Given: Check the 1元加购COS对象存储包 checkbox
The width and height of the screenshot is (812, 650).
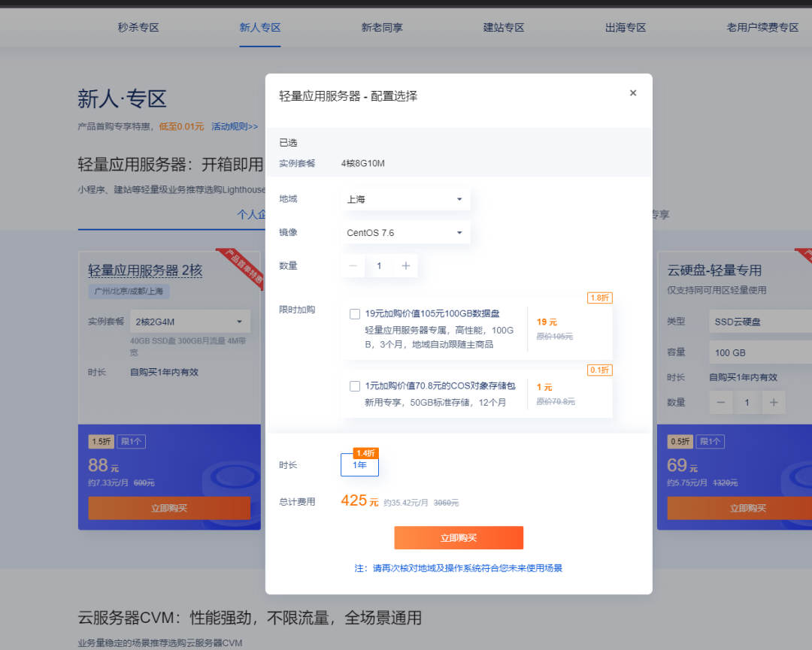Looking at the screenshot, I should (x=355, y=386).
